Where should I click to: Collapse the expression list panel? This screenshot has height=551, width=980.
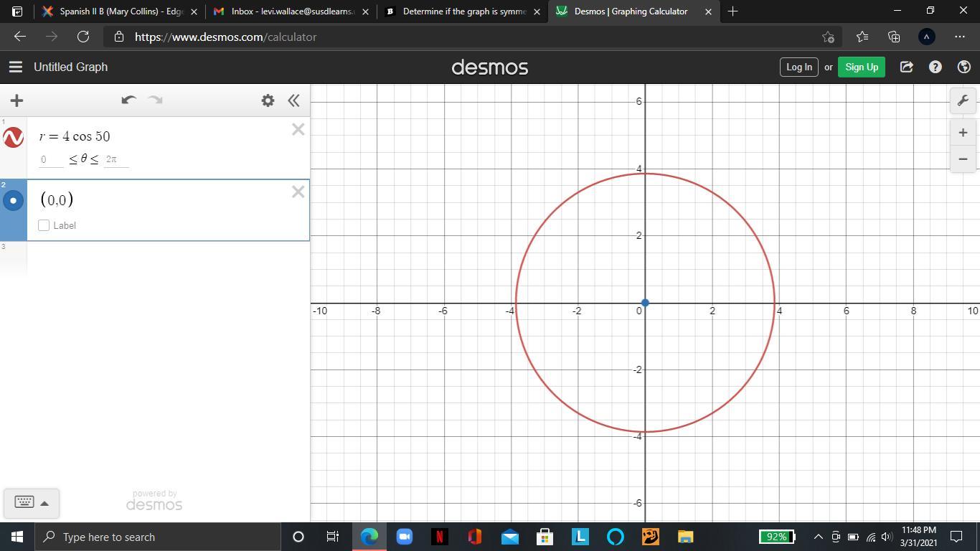293,100
